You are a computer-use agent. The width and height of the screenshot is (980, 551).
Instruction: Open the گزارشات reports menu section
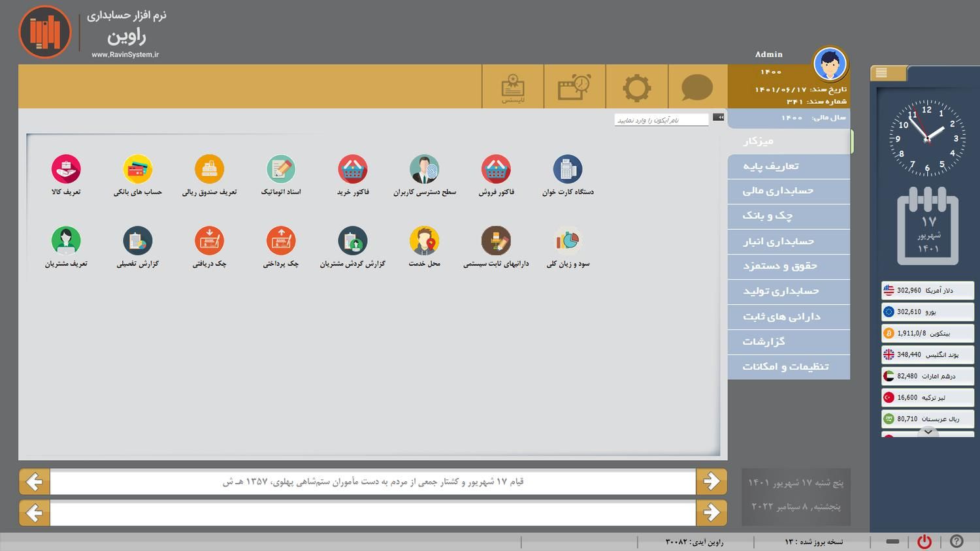[788, 341]
